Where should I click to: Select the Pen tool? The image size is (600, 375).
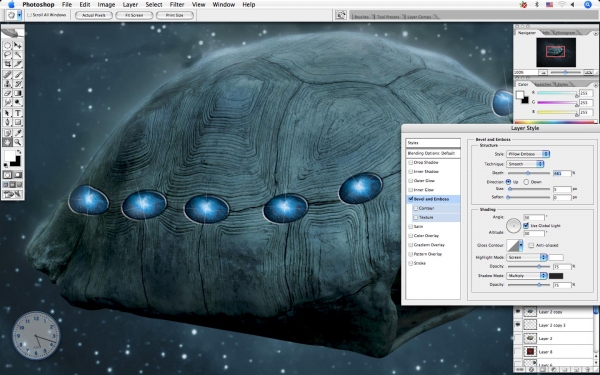[8, 122]
